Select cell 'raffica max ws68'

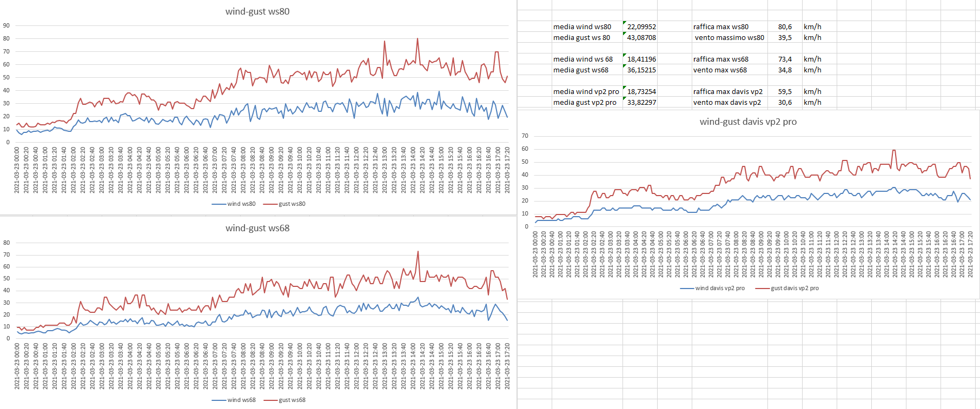pos(730,59)
